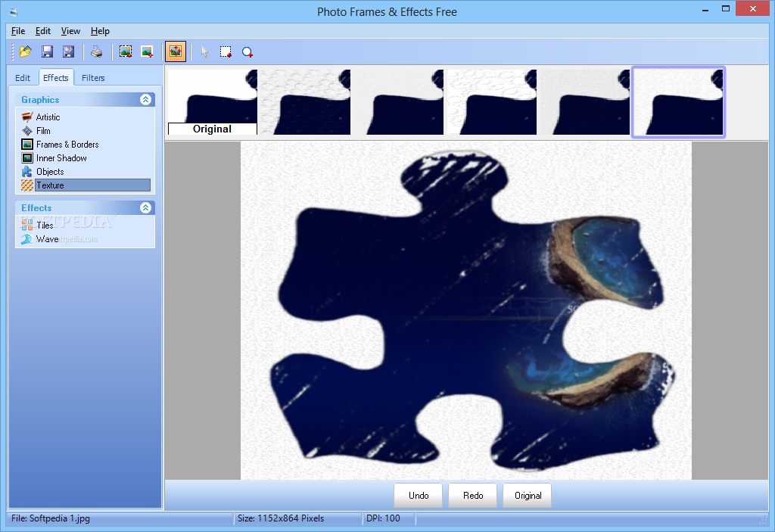Image resolution: width=775 pixels, height=532 pixels.
Task: Click the Objects puzzle piece icon
Action: (x=27, y=172)
